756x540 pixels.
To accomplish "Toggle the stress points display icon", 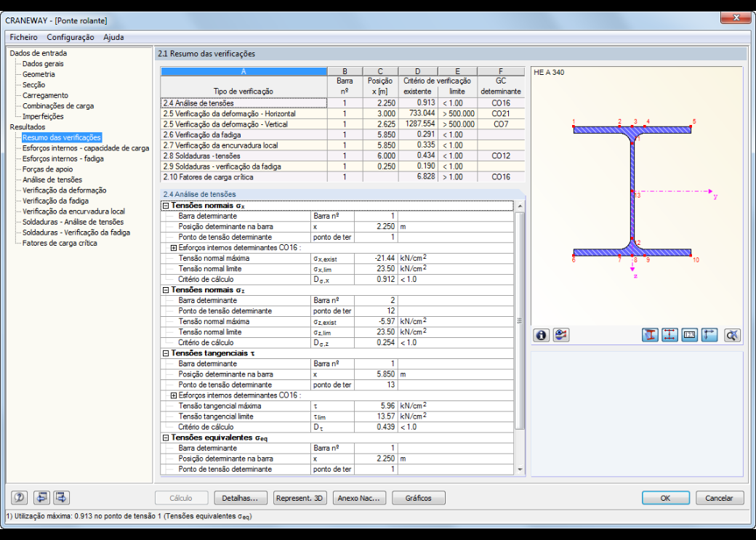I will 650,335.
